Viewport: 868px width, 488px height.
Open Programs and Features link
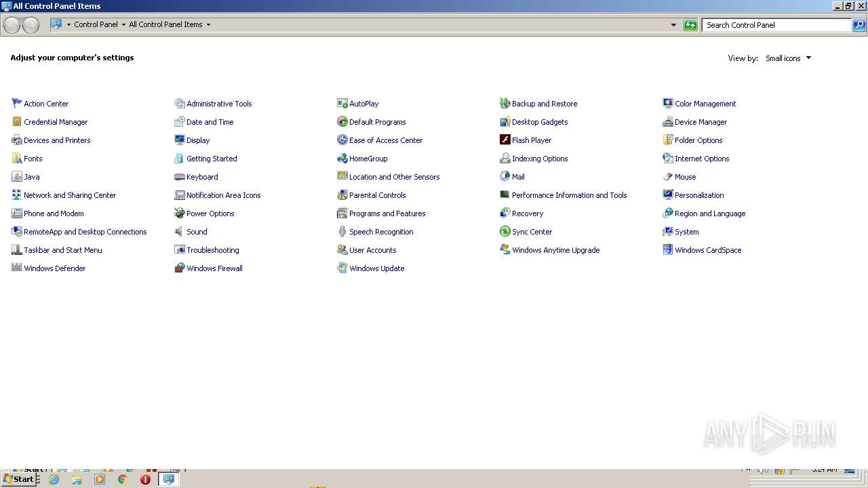[387, 213]
